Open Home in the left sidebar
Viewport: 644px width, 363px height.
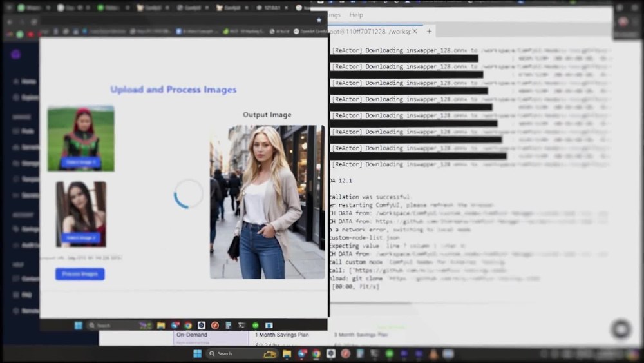pos(24,81)
